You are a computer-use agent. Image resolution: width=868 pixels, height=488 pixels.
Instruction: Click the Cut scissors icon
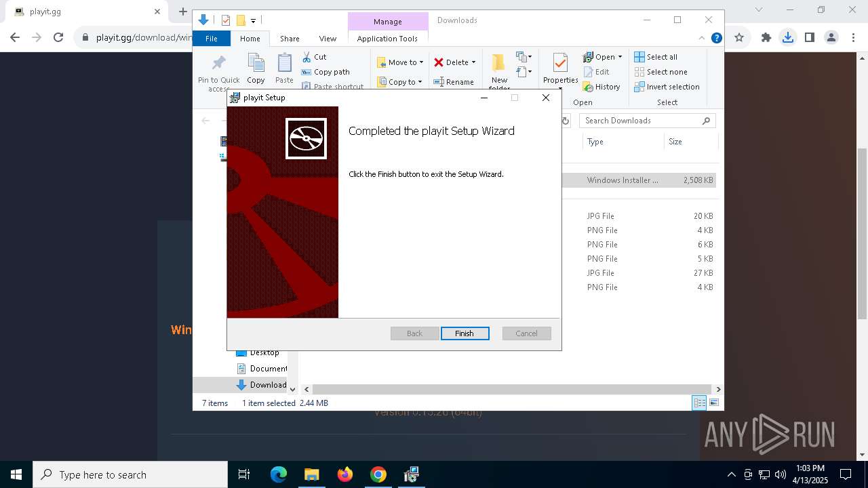click(x=307, y=57)
